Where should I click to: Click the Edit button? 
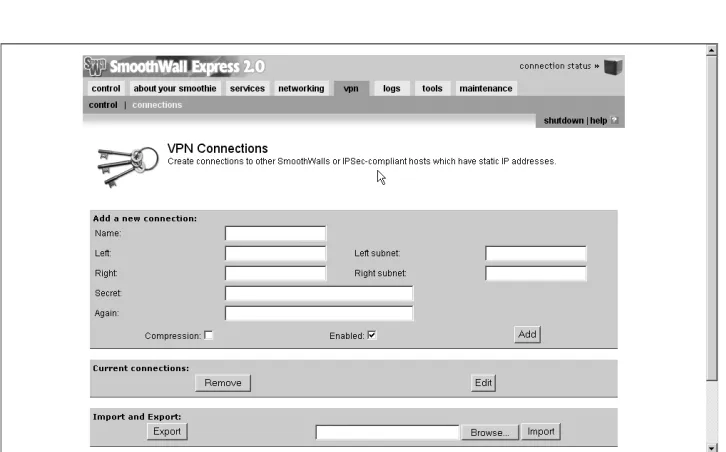click(483, 383)
